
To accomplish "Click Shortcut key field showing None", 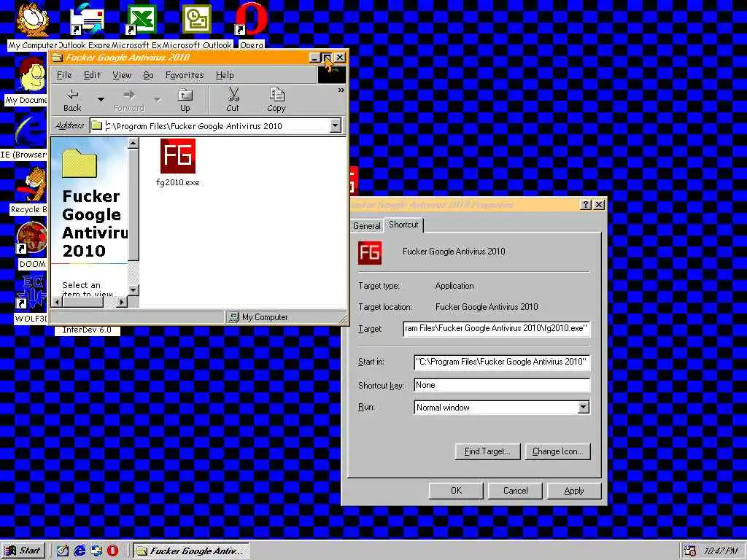I will click(502, 385).
